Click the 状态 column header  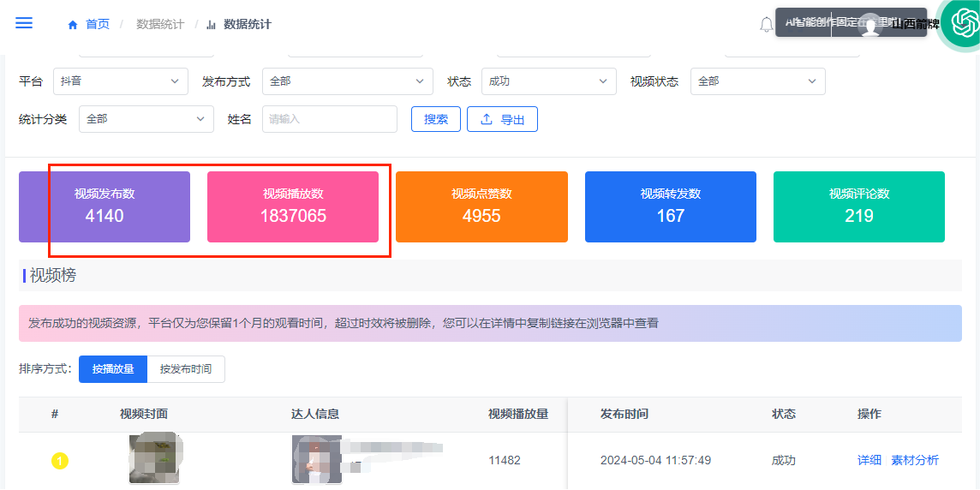tap(784, 414)
